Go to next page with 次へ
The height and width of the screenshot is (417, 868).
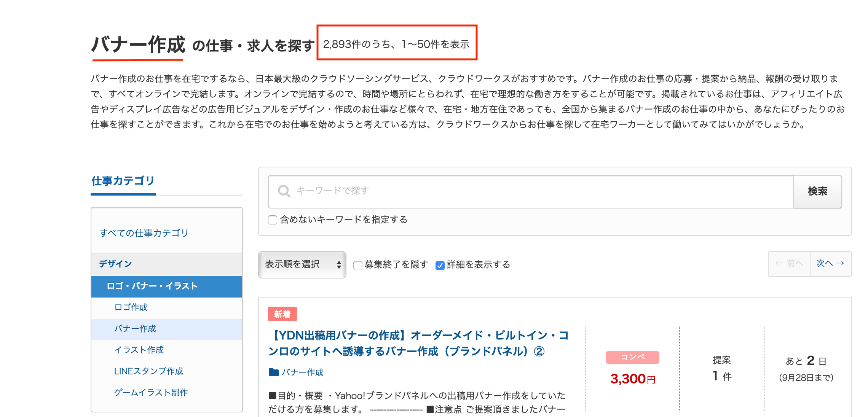pos(830,264)
